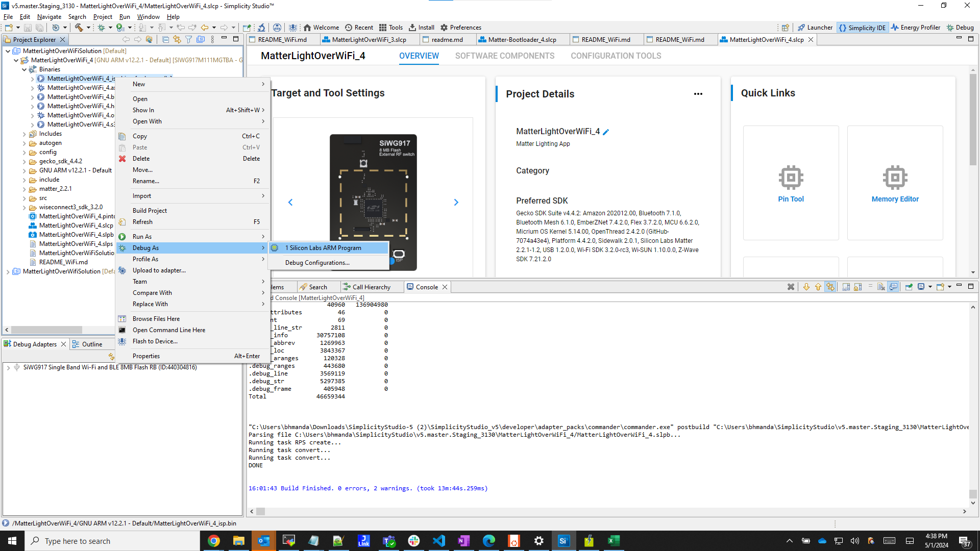The height and width of the screenshot is (551, 980).
Task: Click Collapse All in Project Explorer
Action: pyautogui.click(x=166, y=39)
